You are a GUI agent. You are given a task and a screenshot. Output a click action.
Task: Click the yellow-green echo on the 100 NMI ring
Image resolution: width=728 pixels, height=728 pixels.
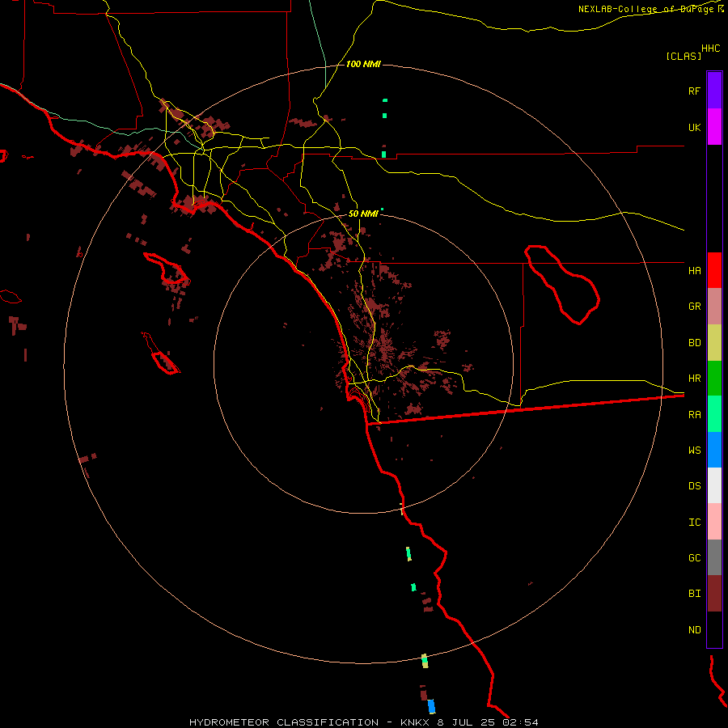coord(425,661)
